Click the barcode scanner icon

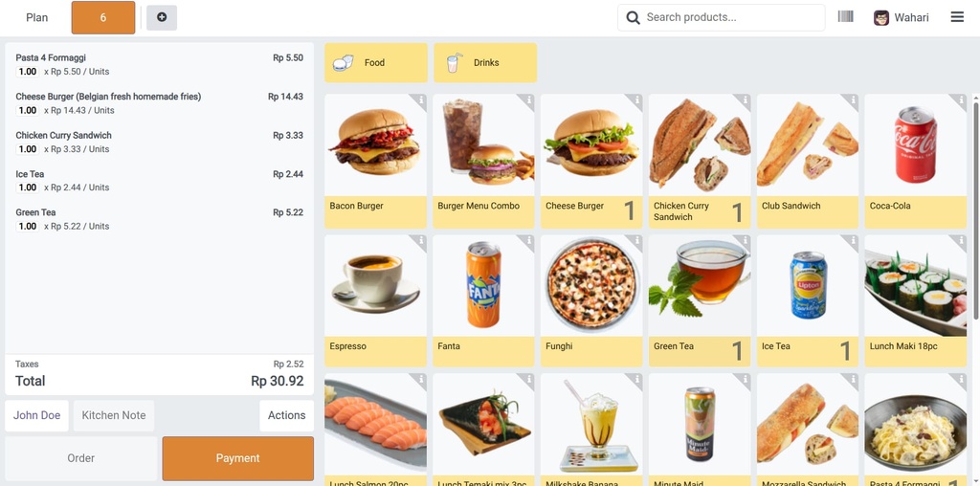(845, 17)
